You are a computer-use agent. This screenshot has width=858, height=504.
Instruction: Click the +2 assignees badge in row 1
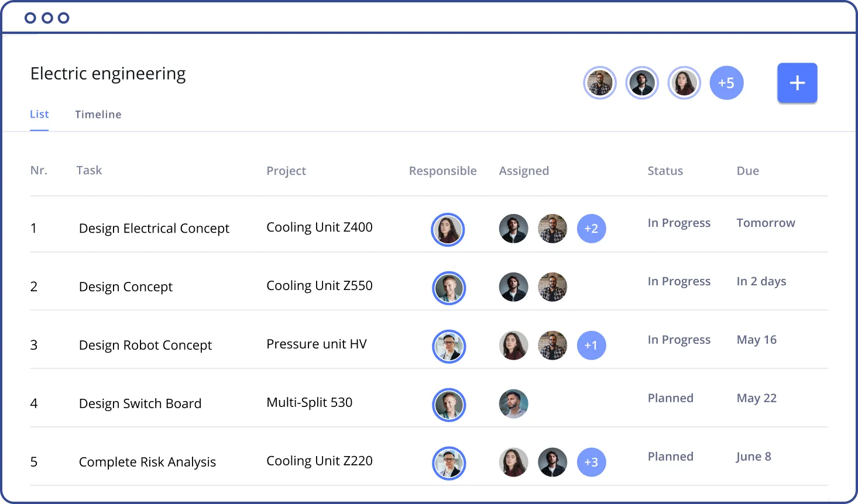tap(591, 229)
